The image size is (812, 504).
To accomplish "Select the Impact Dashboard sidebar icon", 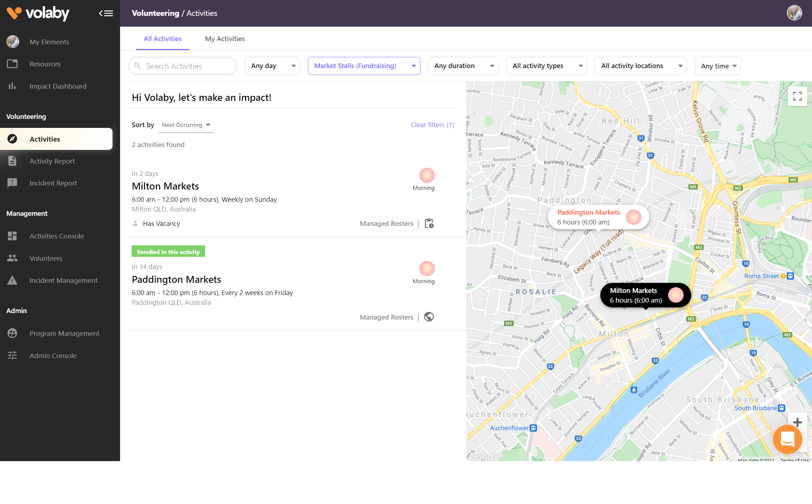I will pos(13,86).
